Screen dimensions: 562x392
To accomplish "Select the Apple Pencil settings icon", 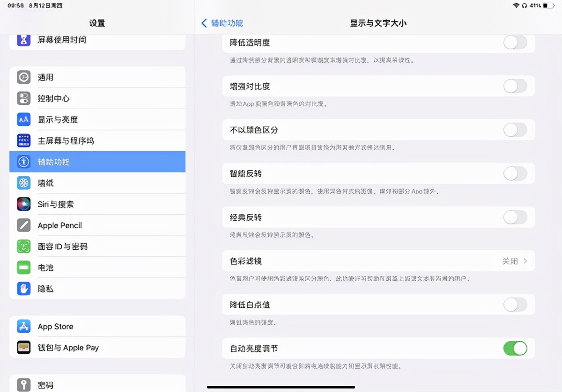I will [23, 225].
